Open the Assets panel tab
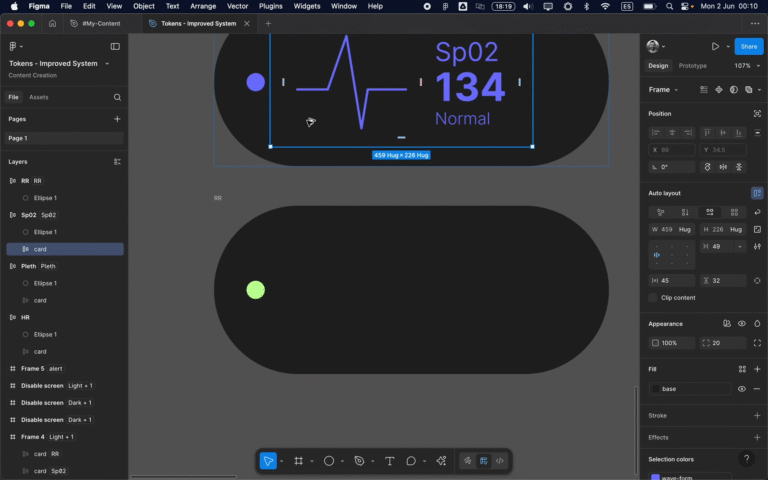The width and height of the screenshot is (768, 480). [38, 97]
